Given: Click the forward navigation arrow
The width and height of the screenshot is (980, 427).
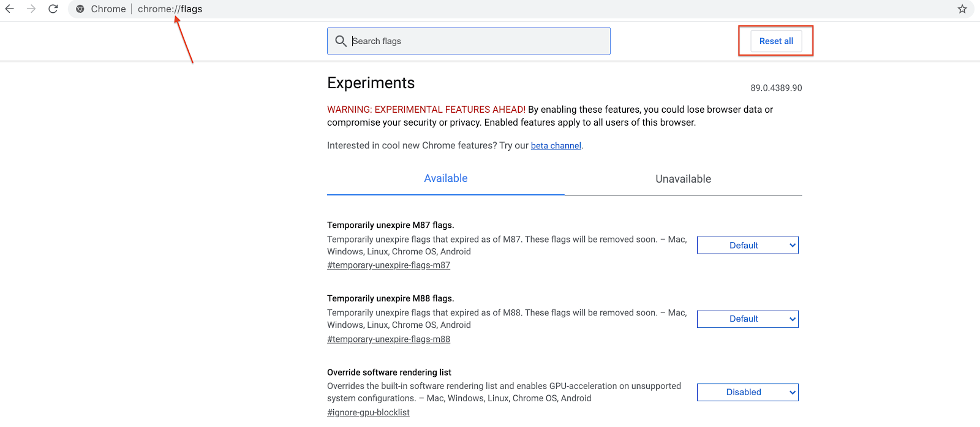Looking at the screenshot, I should (x=31, y=9).
